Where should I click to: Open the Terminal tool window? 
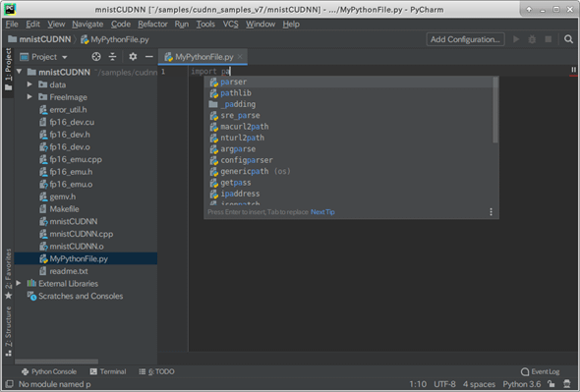(108, 371)
